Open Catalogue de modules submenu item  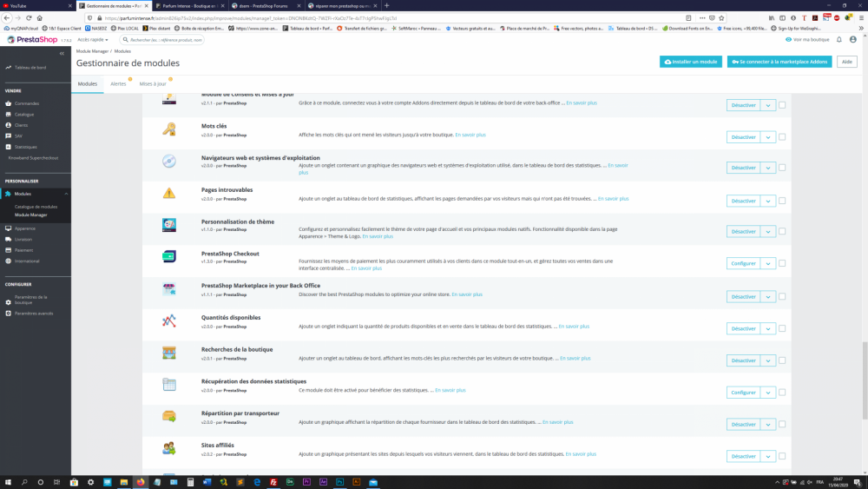(36, 207)
